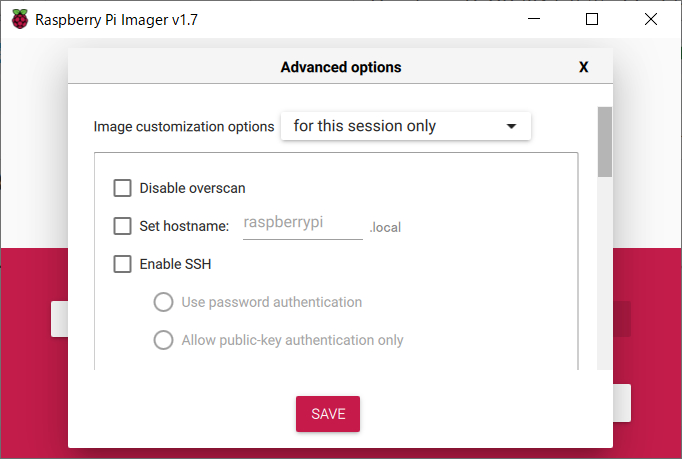Close the Raspberry Pi Imager window

651,19
